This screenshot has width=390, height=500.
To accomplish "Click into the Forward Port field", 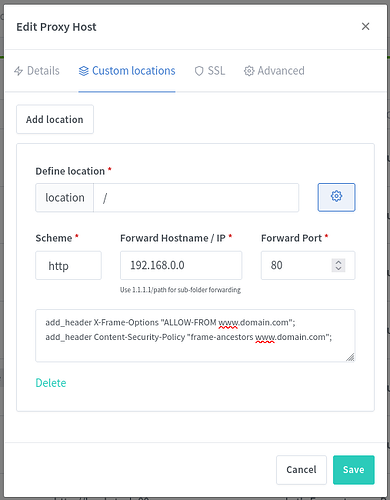I will [308, 265].
